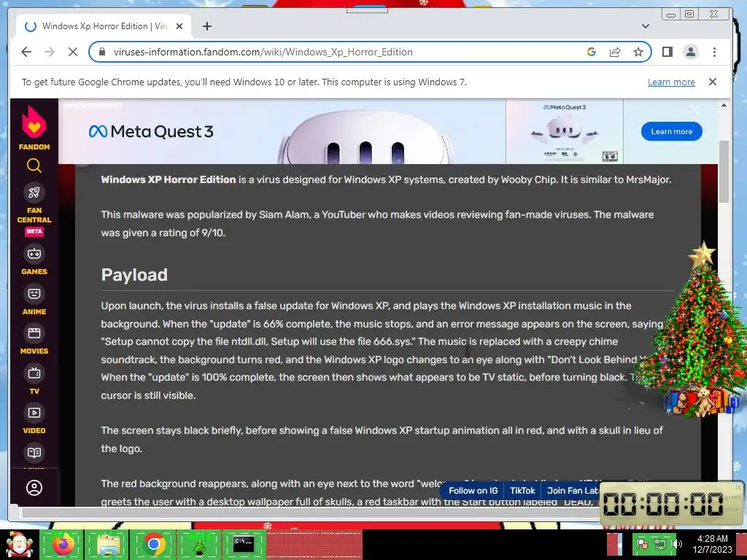Open the TV section icon
This screenshot has width=747, height=560.
coord(34,373)
